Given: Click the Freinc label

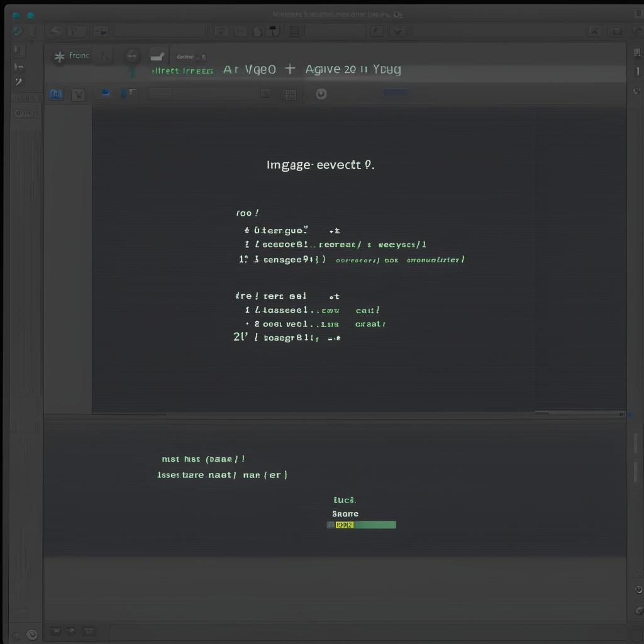Looking at the screenshot, I should click(x=79, y=55).
